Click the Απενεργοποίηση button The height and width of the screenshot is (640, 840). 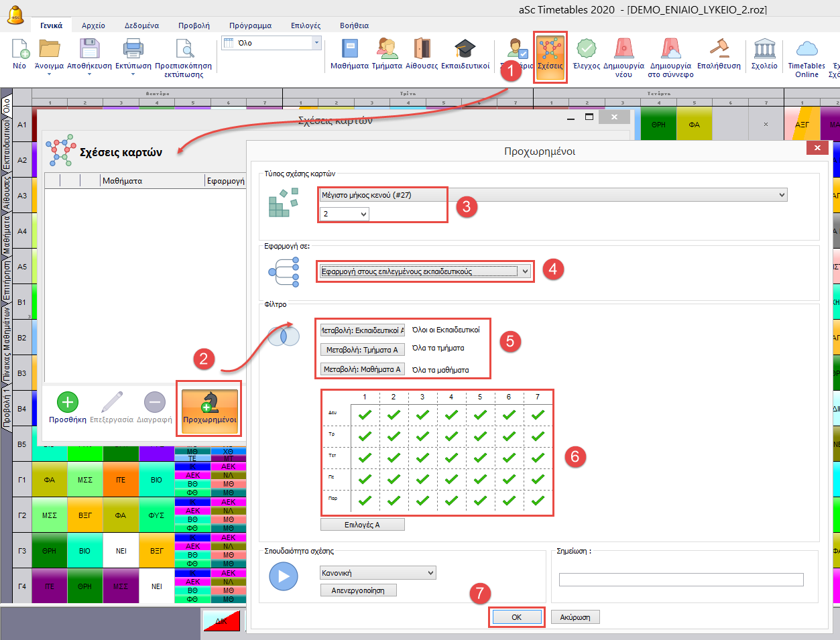click(x=358, y=590)
